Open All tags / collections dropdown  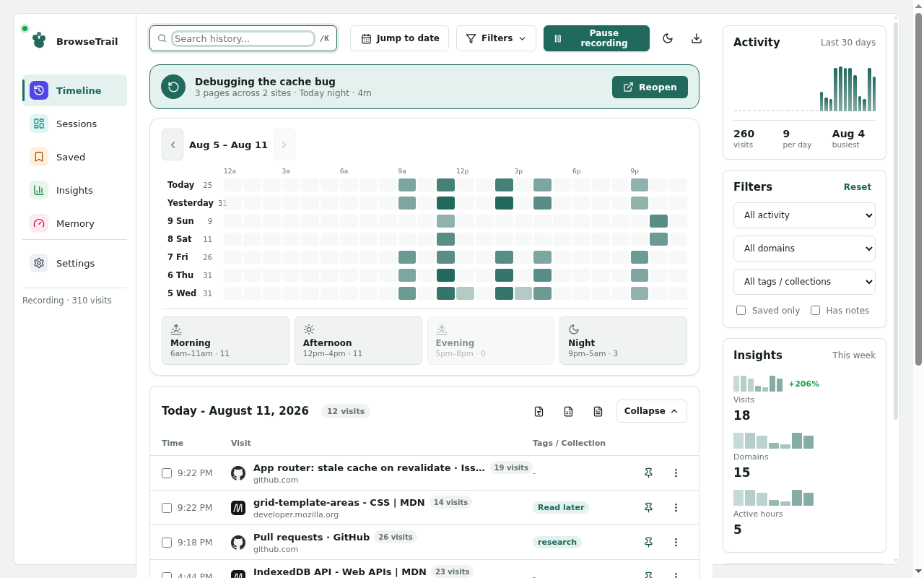[804, 282]
